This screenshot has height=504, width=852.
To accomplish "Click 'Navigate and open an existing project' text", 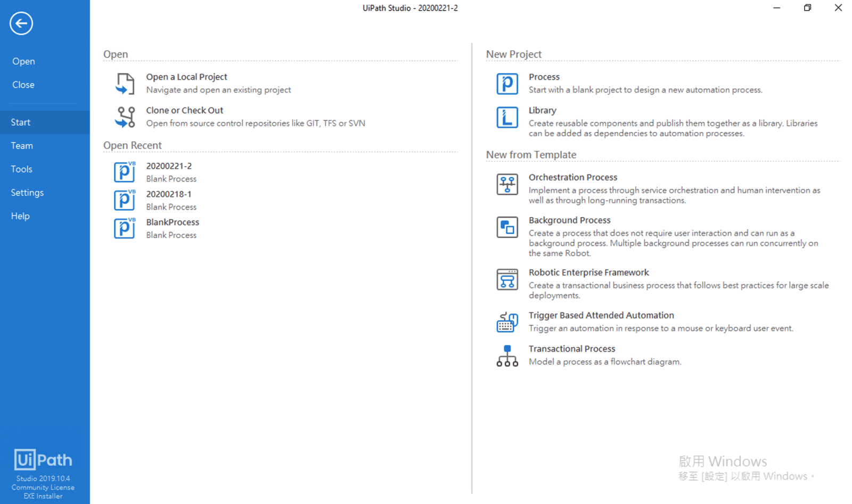I will point(218,90).
